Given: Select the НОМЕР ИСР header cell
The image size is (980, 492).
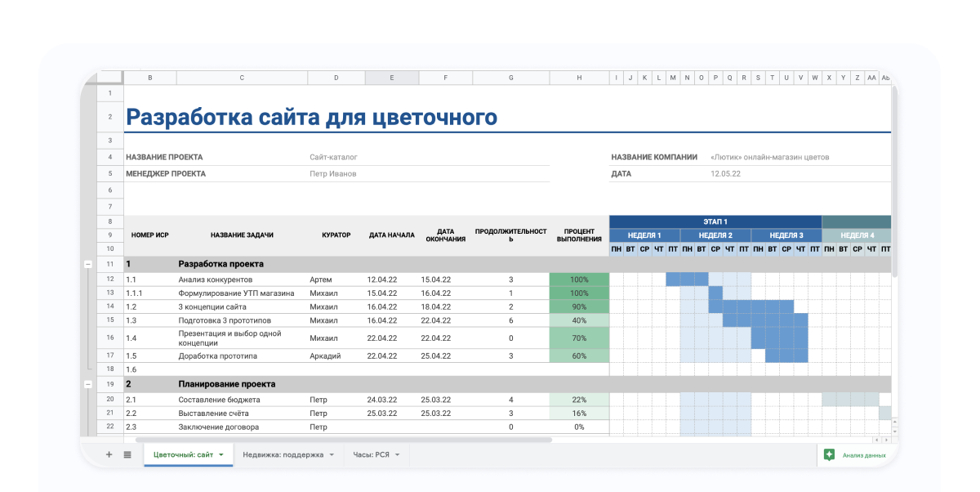Looking at the screenshot, I should tap(150, 235).
